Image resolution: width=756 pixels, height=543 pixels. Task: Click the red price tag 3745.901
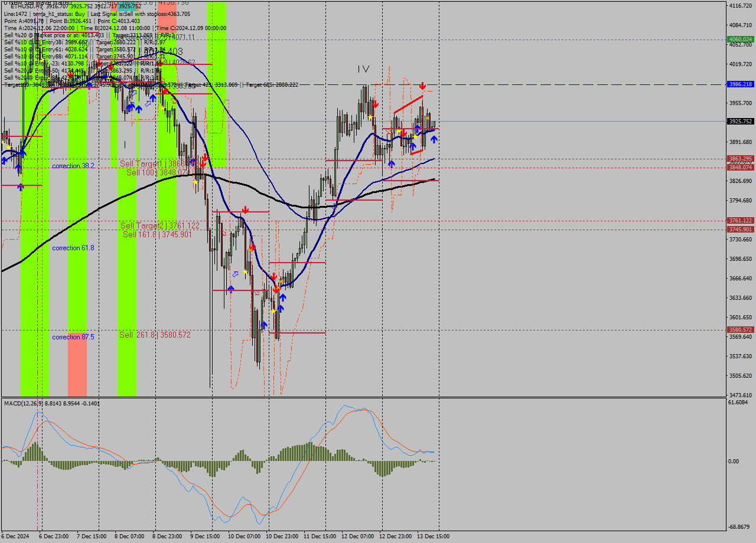[x=741, y=230]
